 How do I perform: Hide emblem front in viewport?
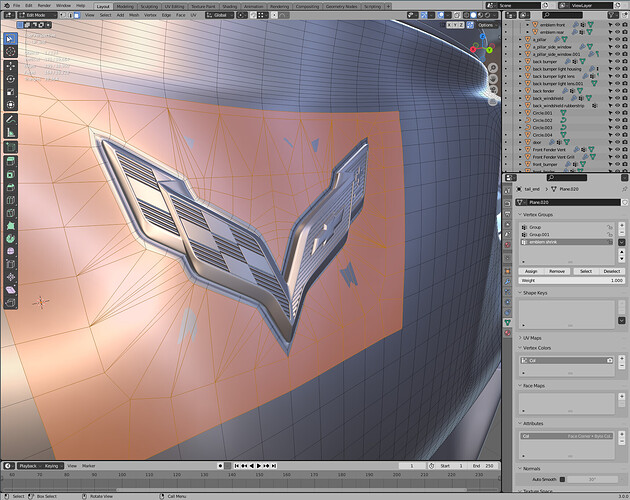point(618,25)
